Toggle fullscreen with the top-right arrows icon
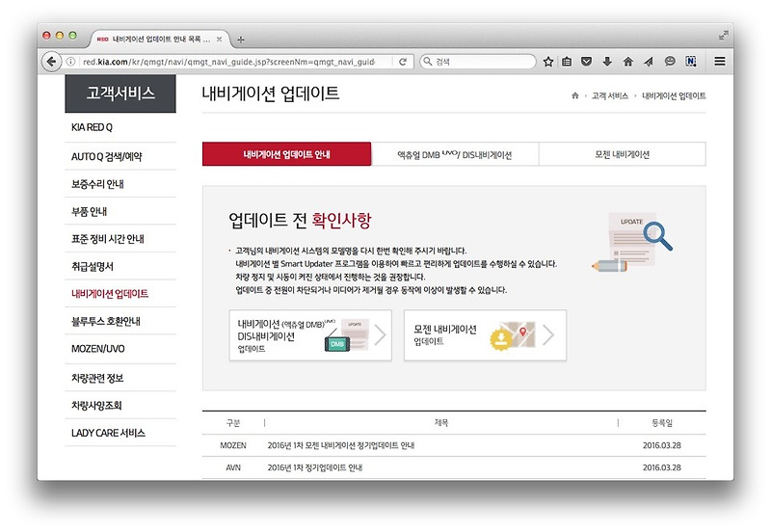The height and width of the screenshot is (532, 771). [x=724, y=35]
